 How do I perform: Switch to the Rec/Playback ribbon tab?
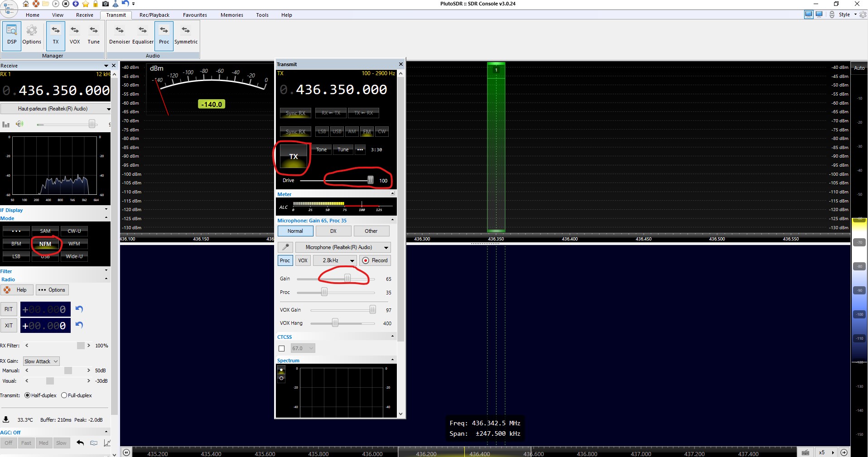(x=154, y=14)
